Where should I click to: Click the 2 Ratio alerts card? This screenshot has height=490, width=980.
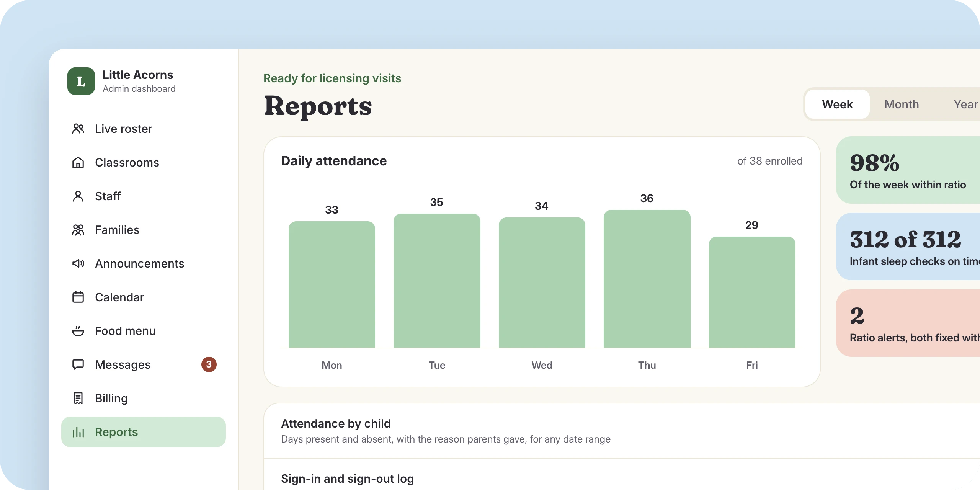click(908, 323)
